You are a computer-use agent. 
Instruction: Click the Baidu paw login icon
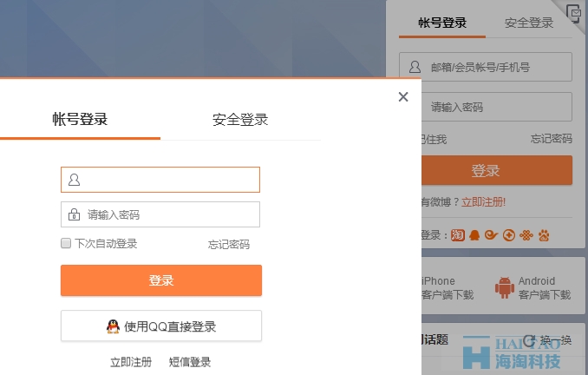[x=544, y=235]
